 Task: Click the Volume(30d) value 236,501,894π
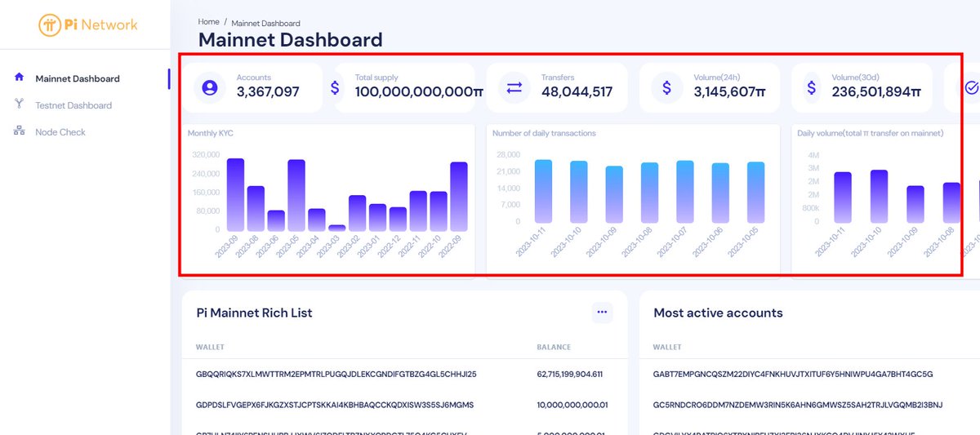point(876,92)
